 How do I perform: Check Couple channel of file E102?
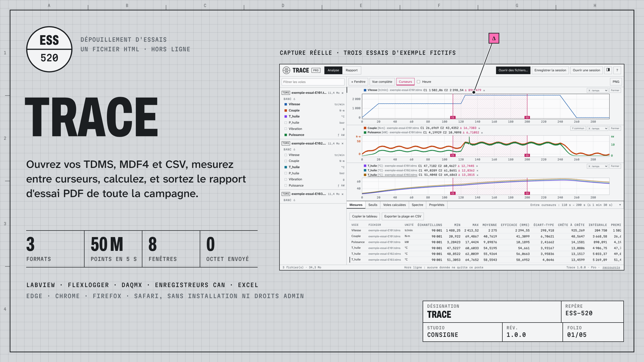[x=286, y=161]
